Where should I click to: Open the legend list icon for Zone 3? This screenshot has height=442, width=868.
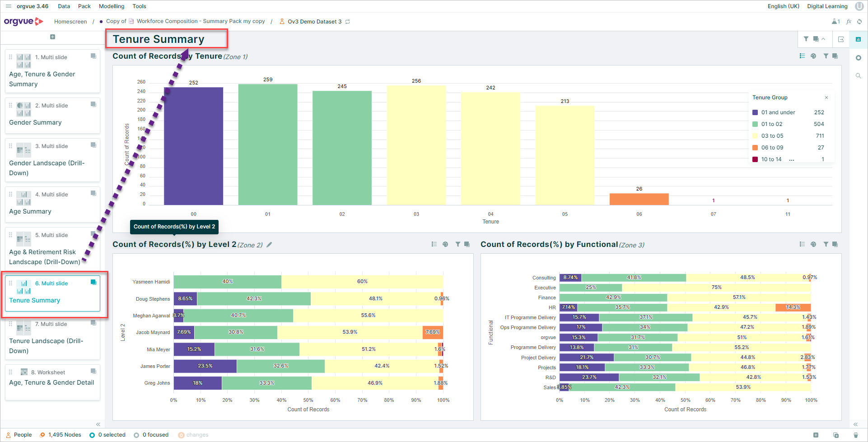click(802, 244)
